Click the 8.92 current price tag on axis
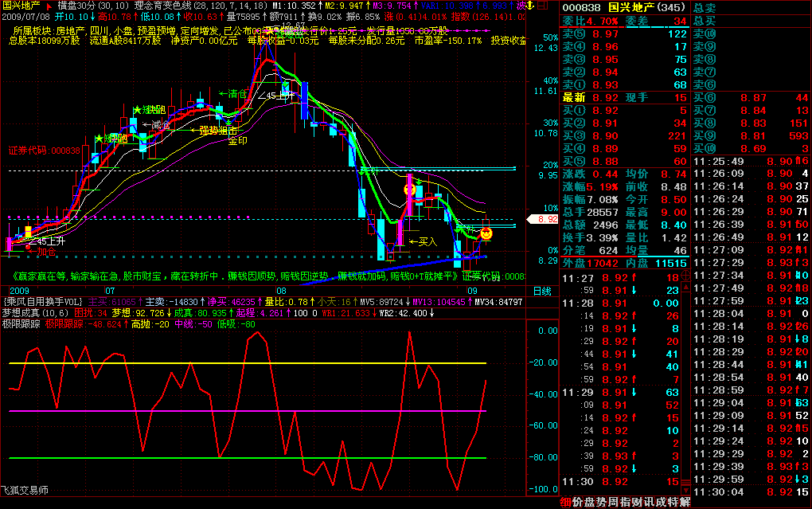The image size is (812, 509). [544, 218]
